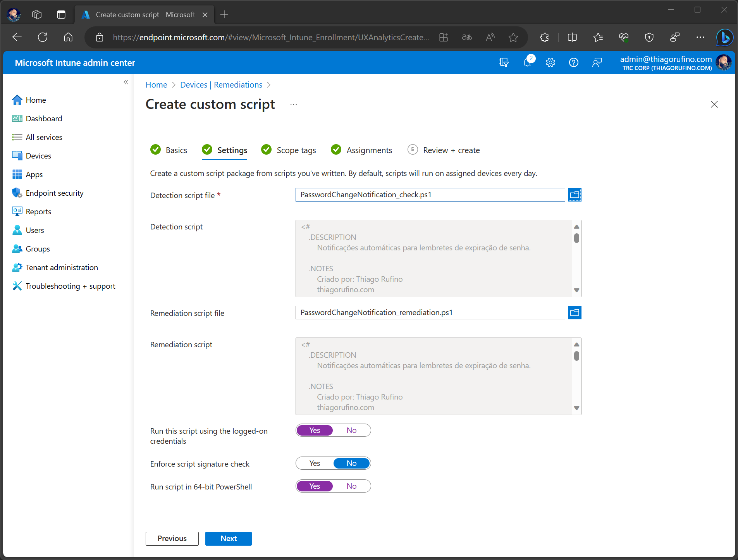Add page to favorites star icon
Viewport: 738px width, 560px height.
(x=513, y=37)
